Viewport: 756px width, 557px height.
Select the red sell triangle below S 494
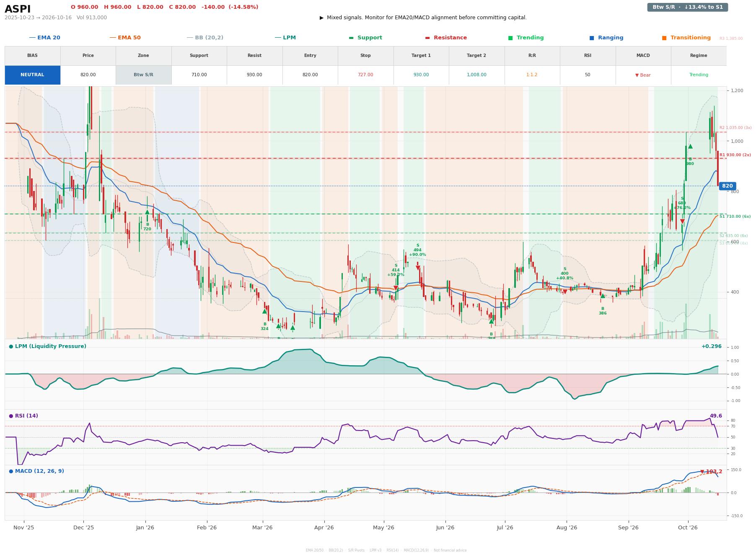tap(418, 268)
